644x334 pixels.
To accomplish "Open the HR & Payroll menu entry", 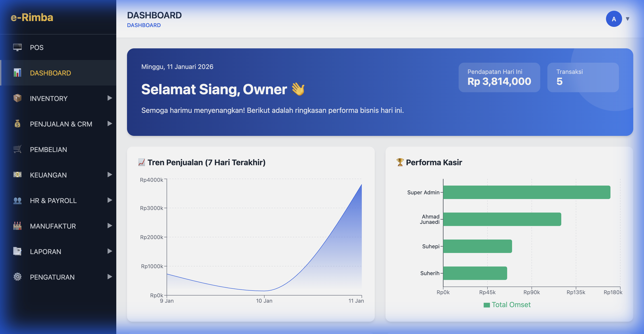I will (53, 200).
